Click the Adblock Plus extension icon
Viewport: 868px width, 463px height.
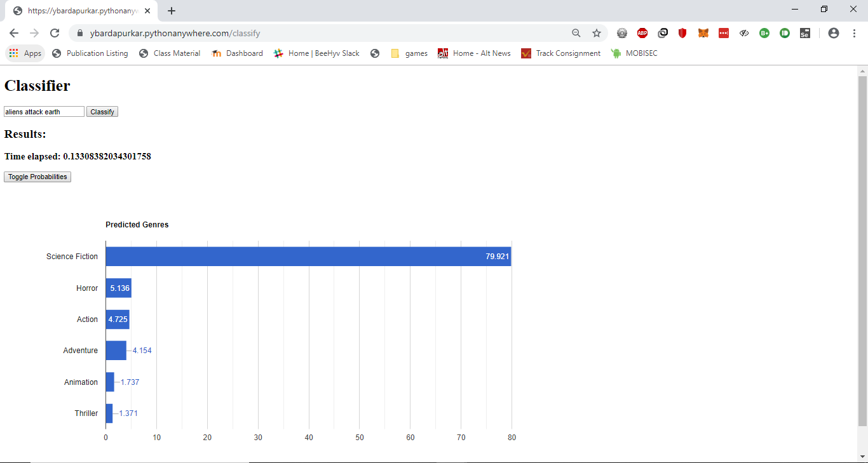pos(642,33)
